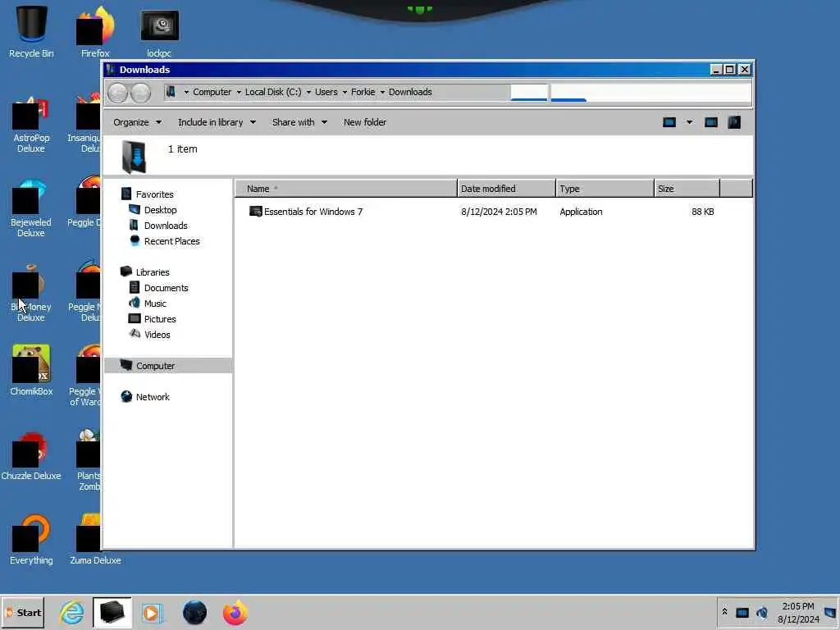840x630 pixels.
Task: Open the Videos library
Action: 157,335
